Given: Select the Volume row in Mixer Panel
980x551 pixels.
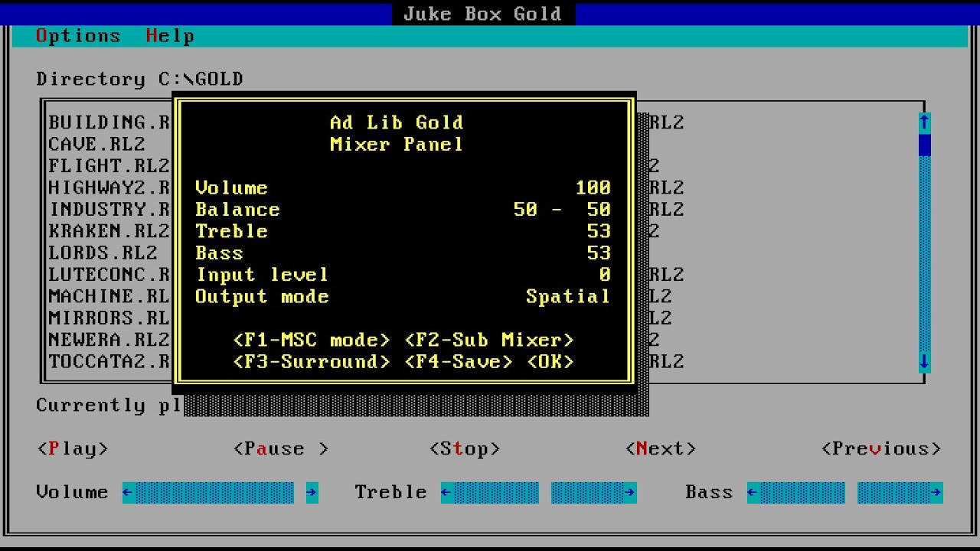Looking at the screenshot, I should point(403,187).
